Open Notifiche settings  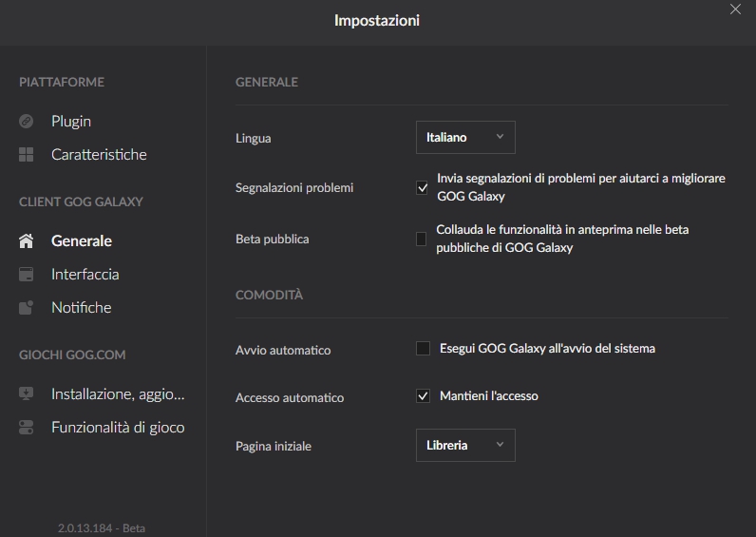(81, 307)
